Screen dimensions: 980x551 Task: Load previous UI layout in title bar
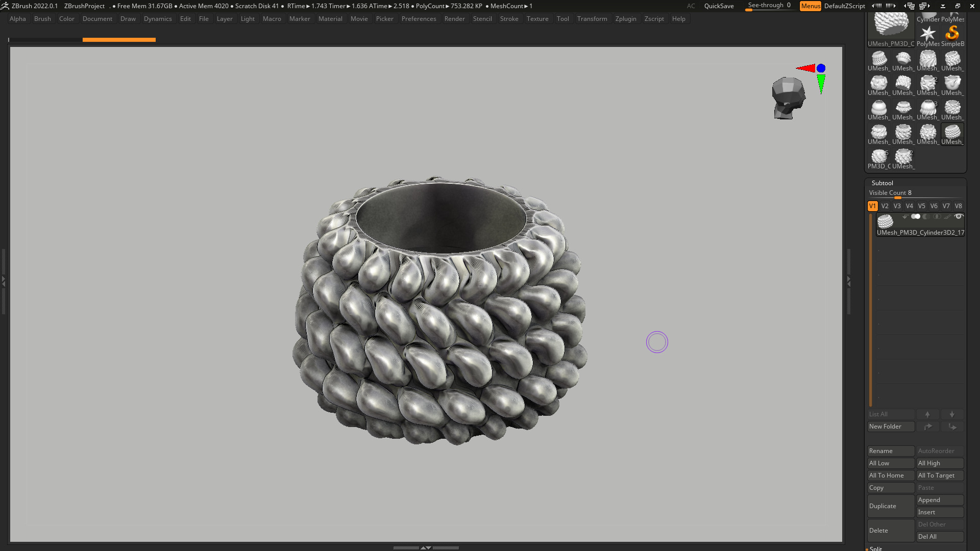coord(876,6)
